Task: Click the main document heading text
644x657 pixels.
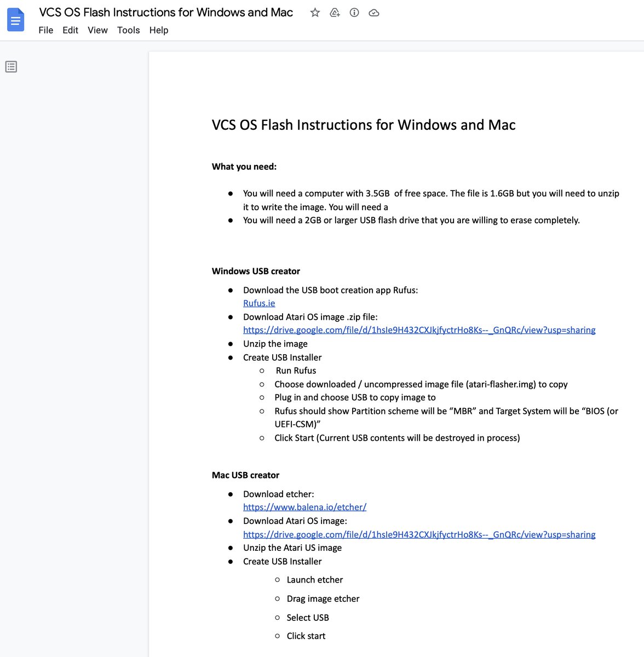Action: click(x=364, y=125)
